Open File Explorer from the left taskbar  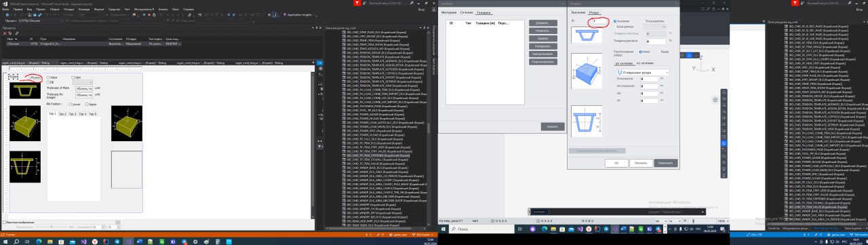pyautogui.click(x=50, y=242)
